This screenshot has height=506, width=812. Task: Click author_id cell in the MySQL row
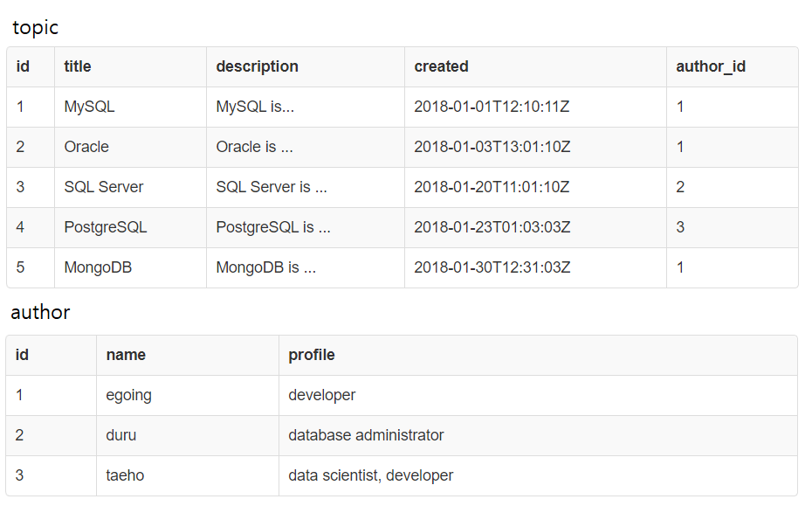pyautogui.click(x=733, y=107)
